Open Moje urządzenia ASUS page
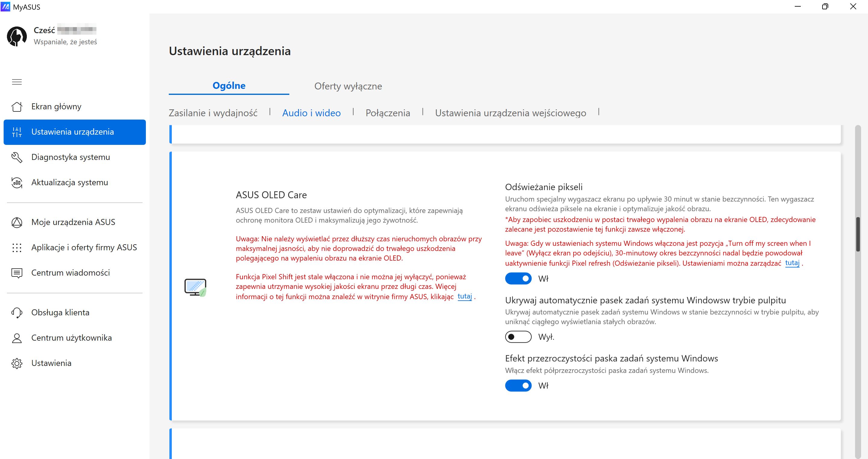Image resolution: width=868 pixels, height=459 pixels. 74,222
